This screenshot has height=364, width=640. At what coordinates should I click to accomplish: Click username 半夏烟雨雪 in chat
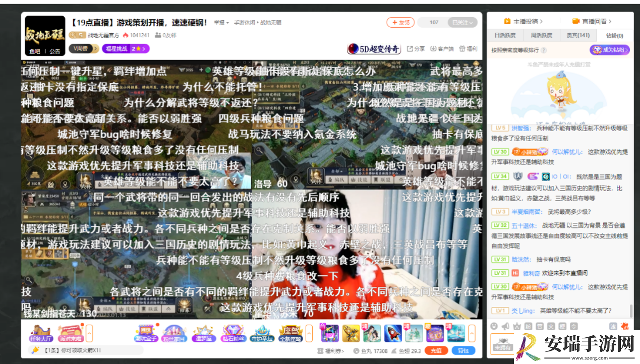528,212
